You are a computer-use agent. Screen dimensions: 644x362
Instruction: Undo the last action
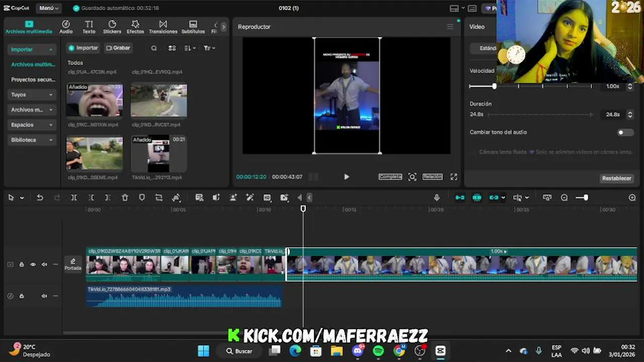click(40, 198)
